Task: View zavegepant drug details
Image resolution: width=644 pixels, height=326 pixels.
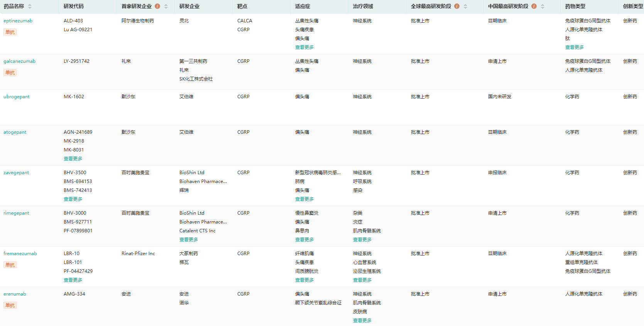Action: click(16, 173)
